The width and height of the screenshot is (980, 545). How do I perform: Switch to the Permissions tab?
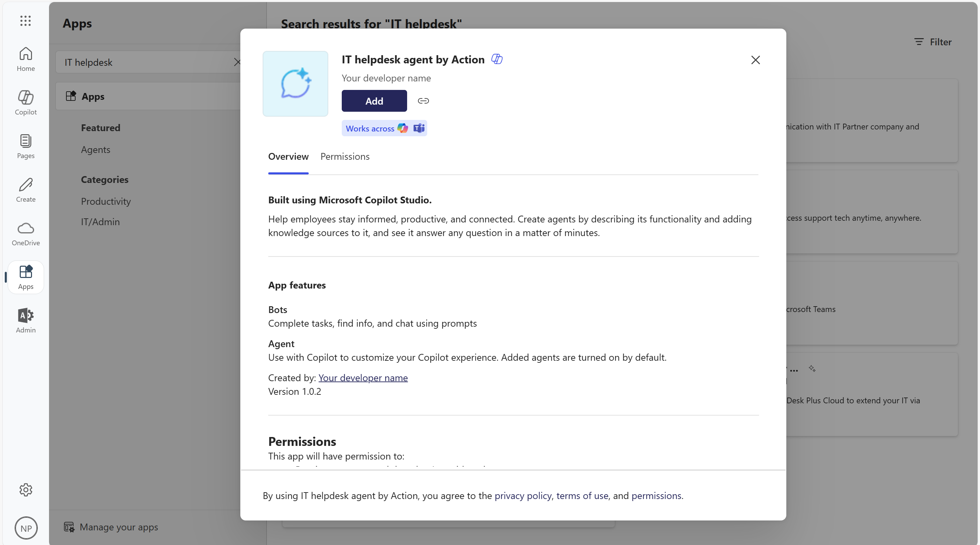pyautogui.click(x=346, y=156)
